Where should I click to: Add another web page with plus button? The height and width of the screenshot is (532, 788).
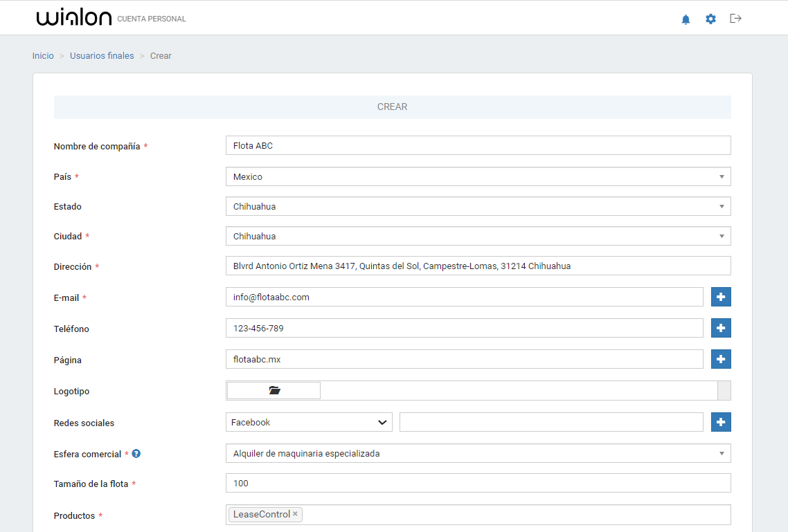click(x=721, y=359)
